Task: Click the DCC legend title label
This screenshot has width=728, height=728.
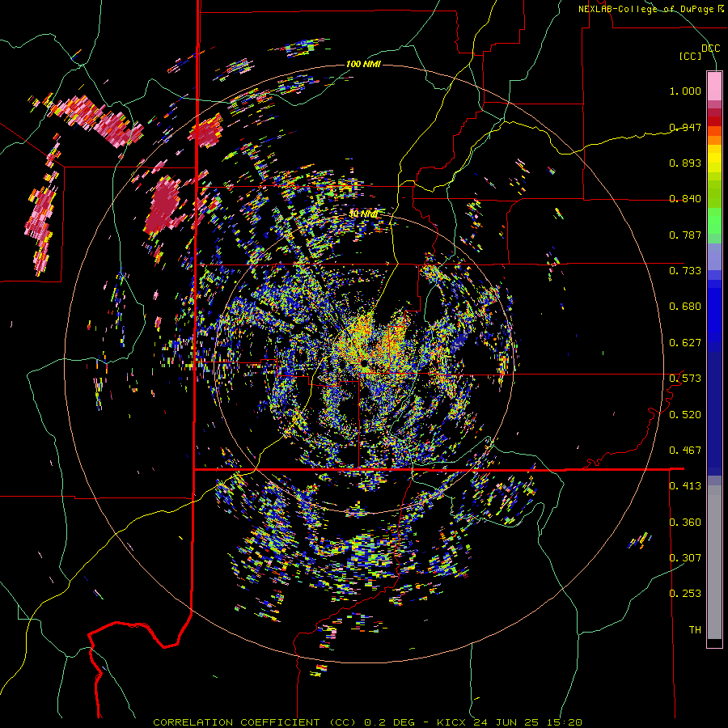Action: pyautogui.click(x=710, y=49)
